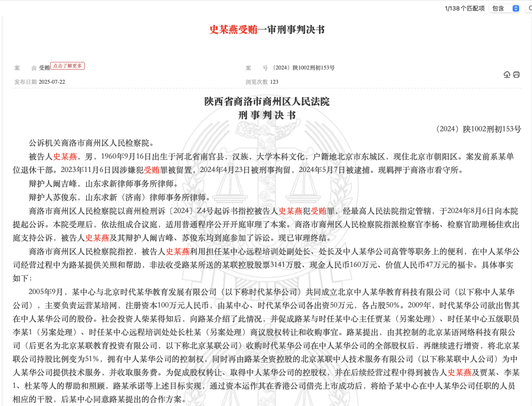The height and width of the screenshot is (406, 532).
Task: Click the 案号 value in the header row
Action: (x=303, y=68)
